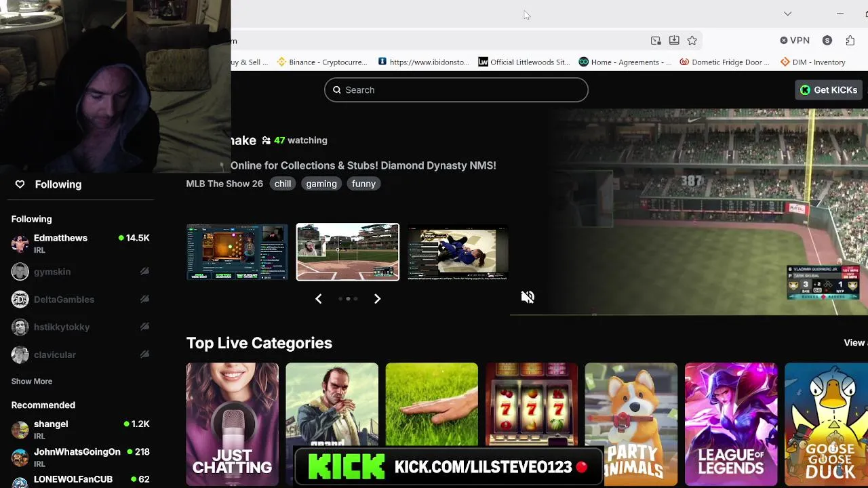868x488 pixels.
Task: Expand Show More followed channels
Action: click(32, 381)
